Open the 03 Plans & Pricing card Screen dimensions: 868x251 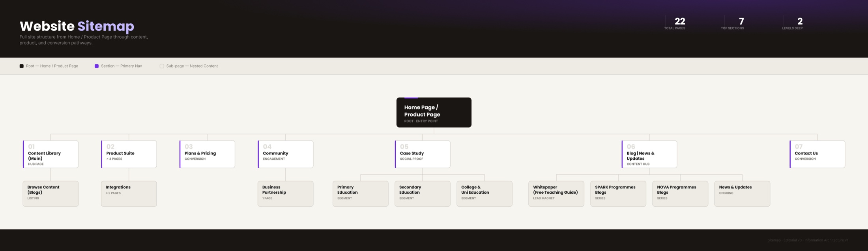[x=207, y=154]
